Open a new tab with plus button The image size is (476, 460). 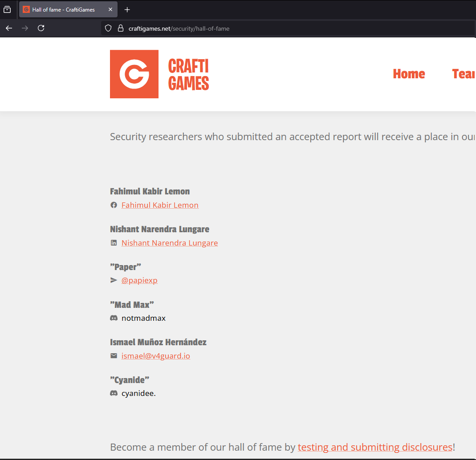tap(127, 9)
